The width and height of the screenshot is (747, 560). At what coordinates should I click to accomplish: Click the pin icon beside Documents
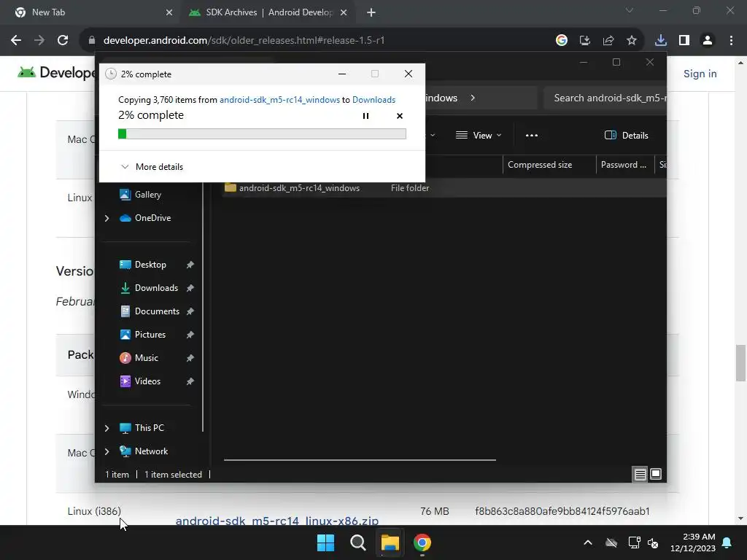(190, 311)
